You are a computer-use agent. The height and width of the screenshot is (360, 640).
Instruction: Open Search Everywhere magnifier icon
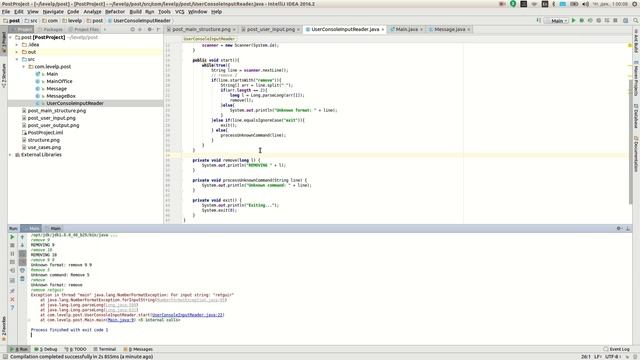pyautogui.click(x=636, y=20)
